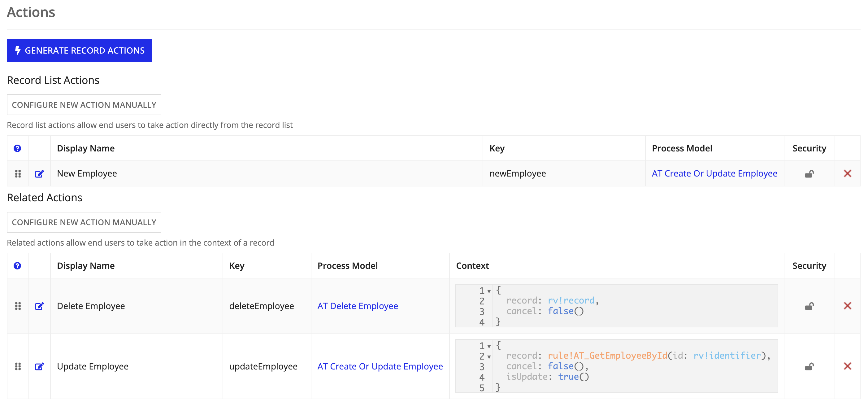Click the Generate Record Actions button
This screenshot has width=868, height=402.
tap(79, 50)
